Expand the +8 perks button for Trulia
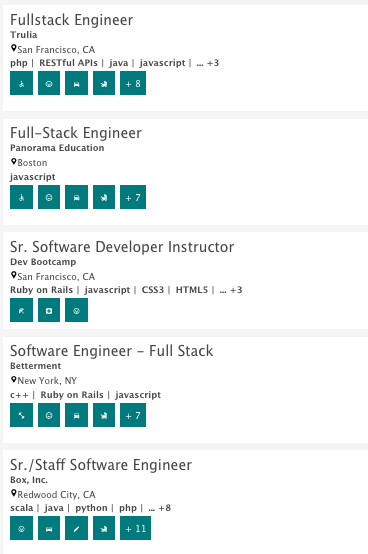 pyautogui.click(x=133, y=83)
